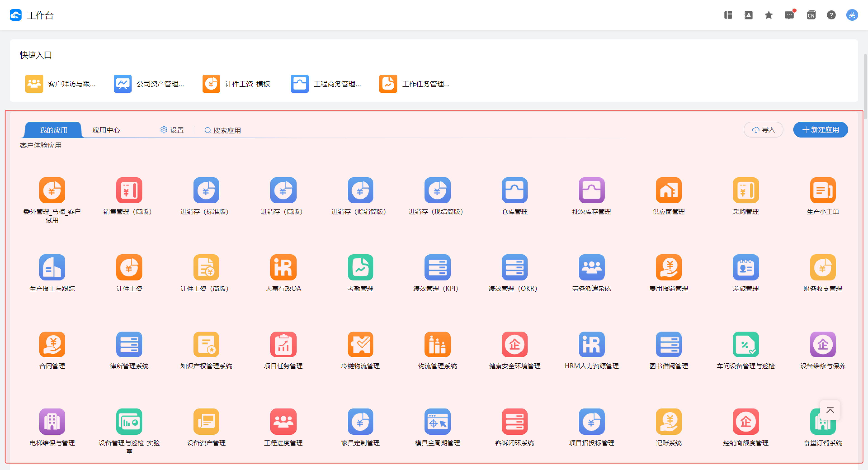Open the 健康安全环境管理 app icon

click(514, 344)
